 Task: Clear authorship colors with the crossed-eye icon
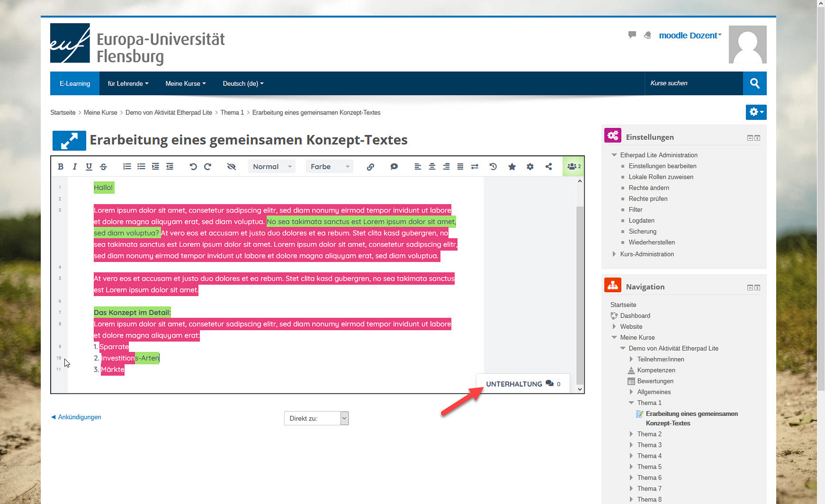tap(231, 166)
